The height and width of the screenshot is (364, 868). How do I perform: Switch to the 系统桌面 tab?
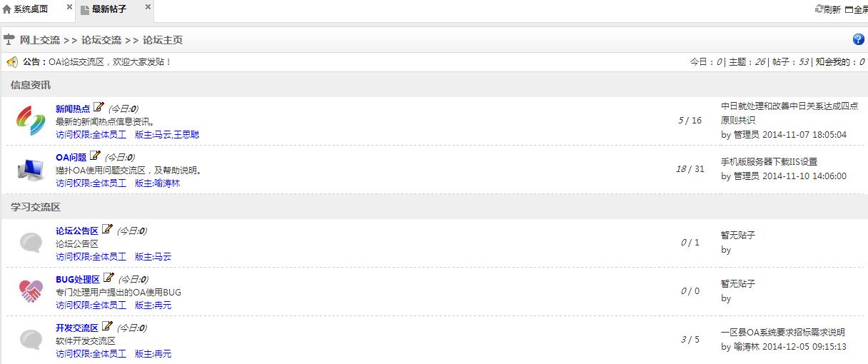point(31,10)
